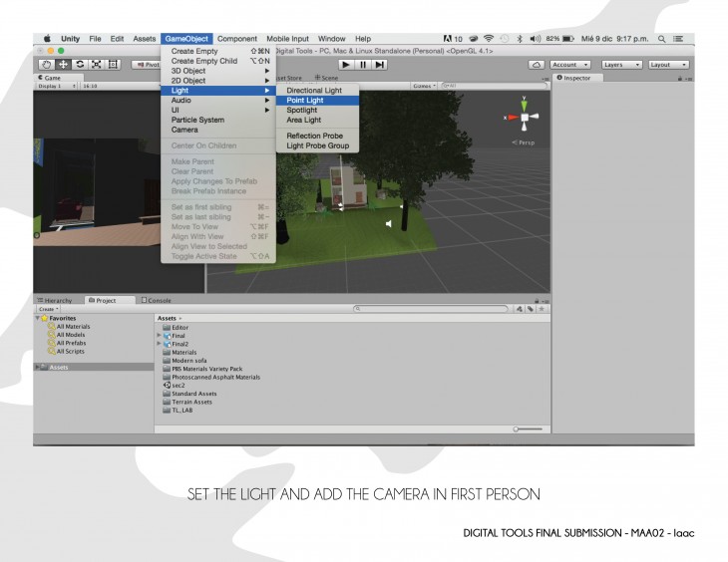Click the Create button in Project panel
Viewport: 728px width, 562px height.
48,309
